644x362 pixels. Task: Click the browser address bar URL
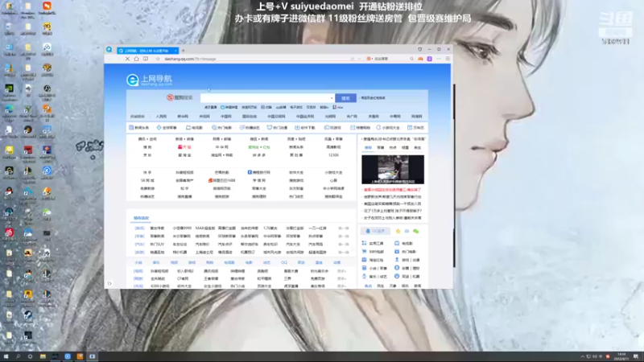(190, 59)
